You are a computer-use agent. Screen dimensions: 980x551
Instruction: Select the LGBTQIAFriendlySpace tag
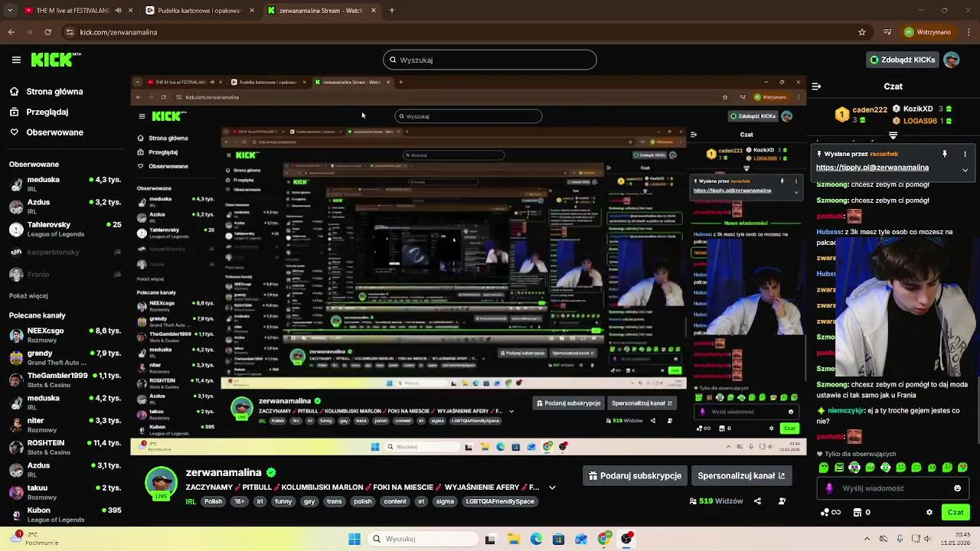pos(500,501)
